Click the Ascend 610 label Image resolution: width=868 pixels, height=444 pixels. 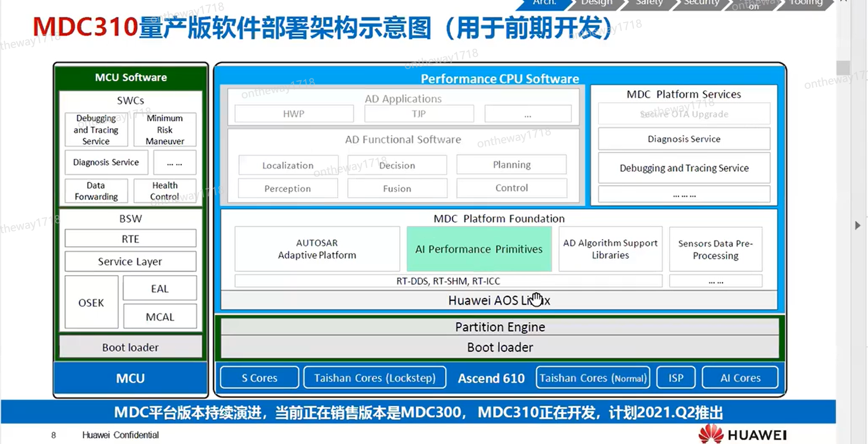[491, 378]
